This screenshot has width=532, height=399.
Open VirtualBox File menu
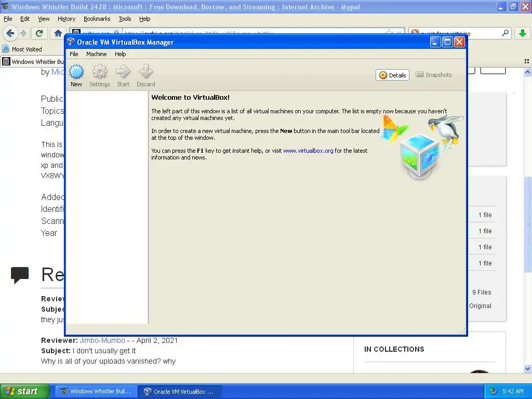[74, 54]
